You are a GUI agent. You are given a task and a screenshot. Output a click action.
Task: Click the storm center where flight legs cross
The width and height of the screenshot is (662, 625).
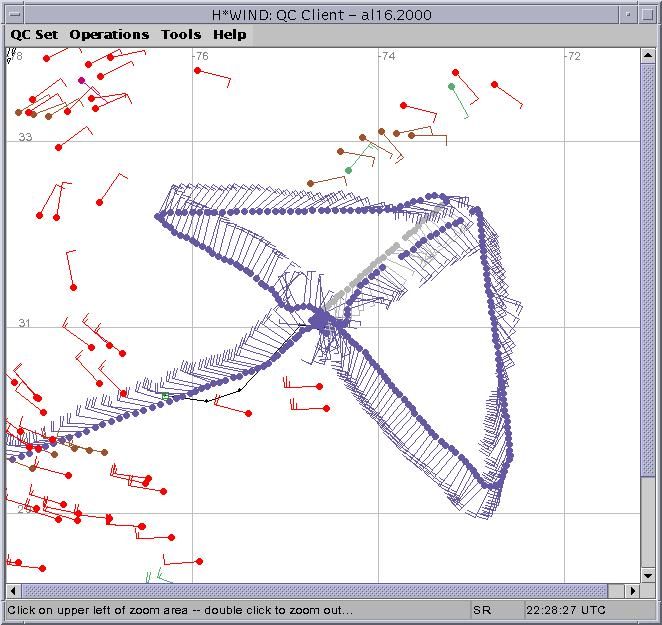(323, 320)
